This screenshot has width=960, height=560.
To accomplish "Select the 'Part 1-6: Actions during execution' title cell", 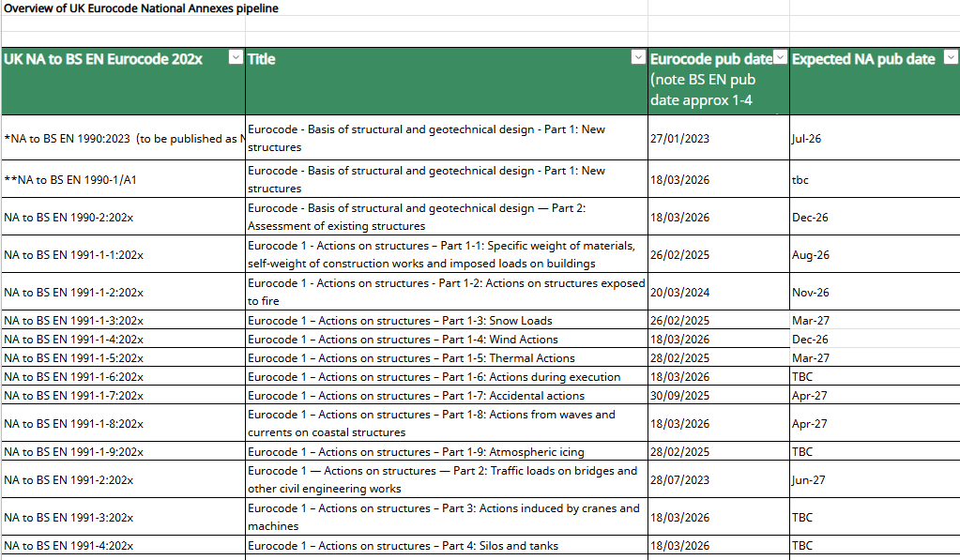I will [447, 376].
